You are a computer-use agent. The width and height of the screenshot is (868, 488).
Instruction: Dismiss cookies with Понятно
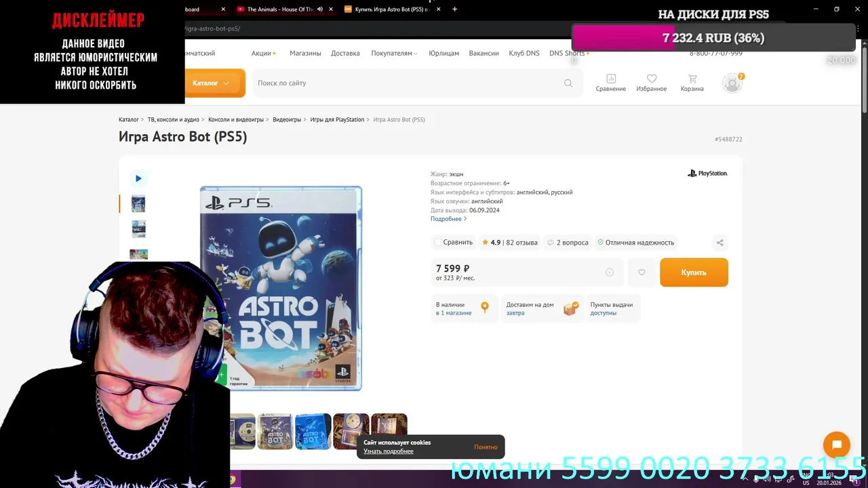click(x=486, y=447)
